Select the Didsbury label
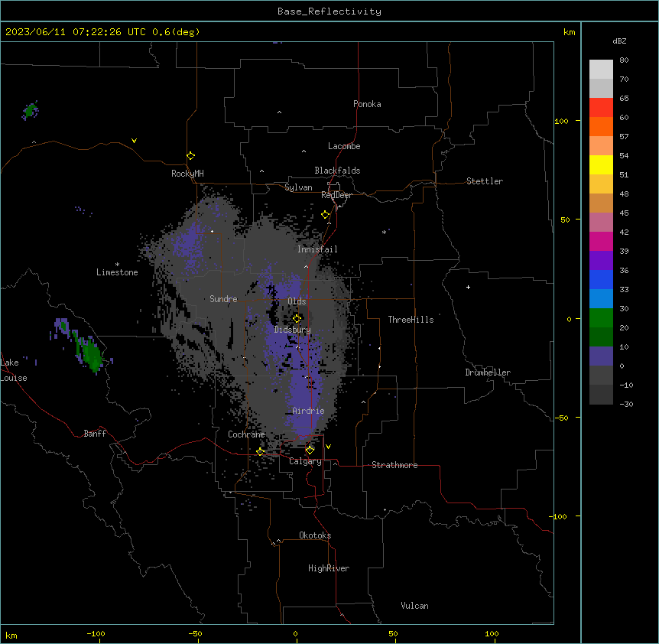This screenshot has width=659, height=644. coord(293,330)
